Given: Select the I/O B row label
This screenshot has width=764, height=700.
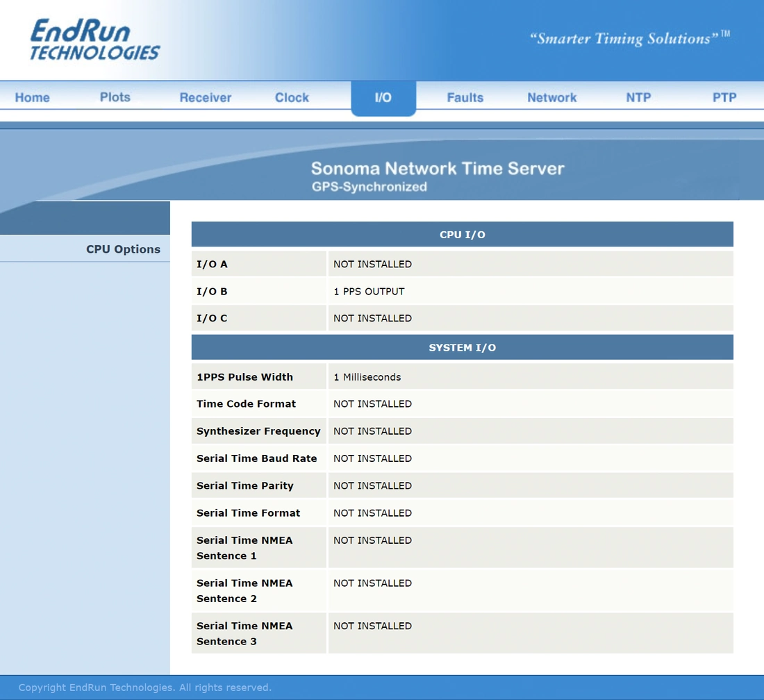Looking at the screenshot, I should click(212, 291).
